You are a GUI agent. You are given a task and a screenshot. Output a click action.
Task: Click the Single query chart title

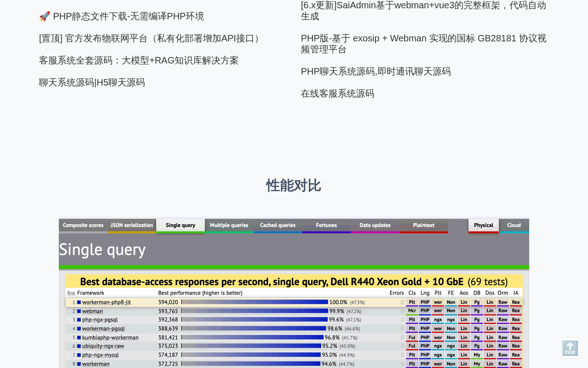pos(102,249)
